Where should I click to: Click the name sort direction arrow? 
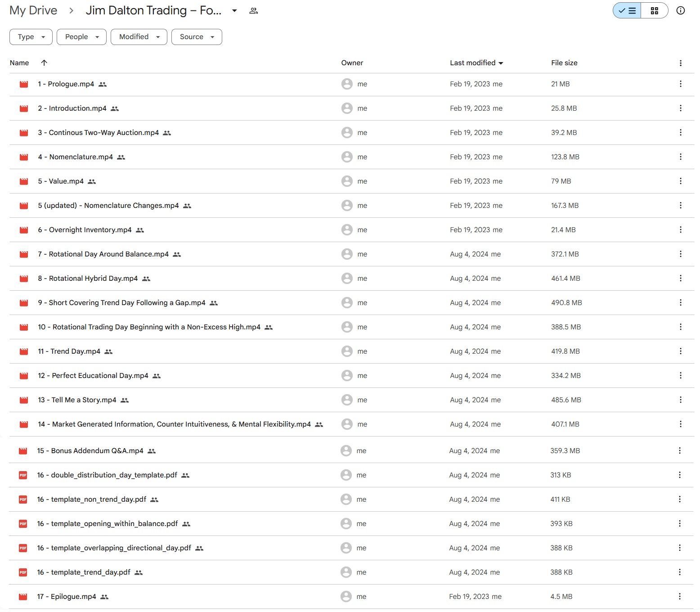click(x=44, y=63)
